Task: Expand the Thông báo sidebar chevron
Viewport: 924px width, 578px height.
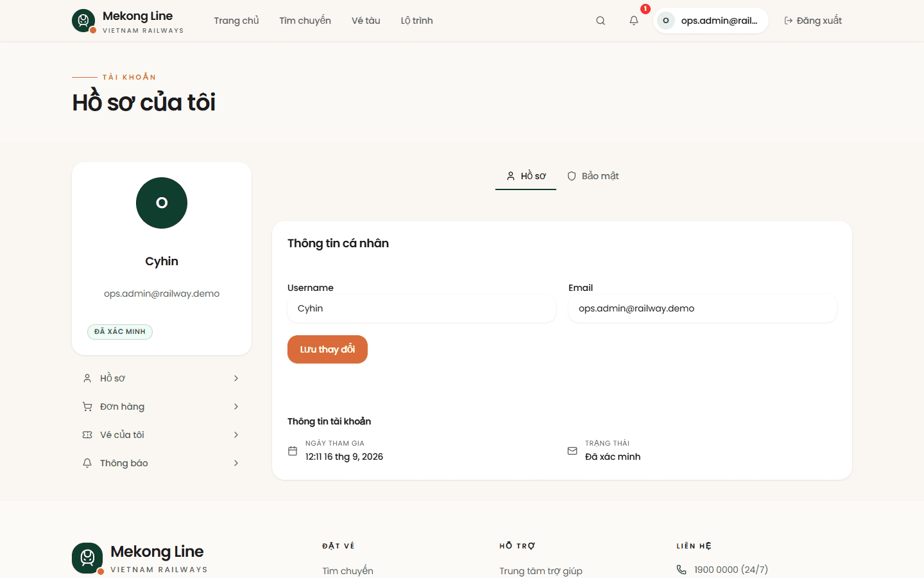Action: (236, 463)
